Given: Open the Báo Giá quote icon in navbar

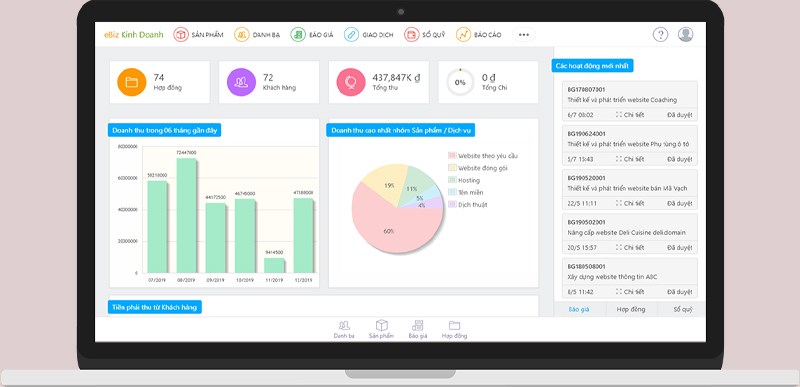Looking at the screenshot, I should (x=298, y=35).
